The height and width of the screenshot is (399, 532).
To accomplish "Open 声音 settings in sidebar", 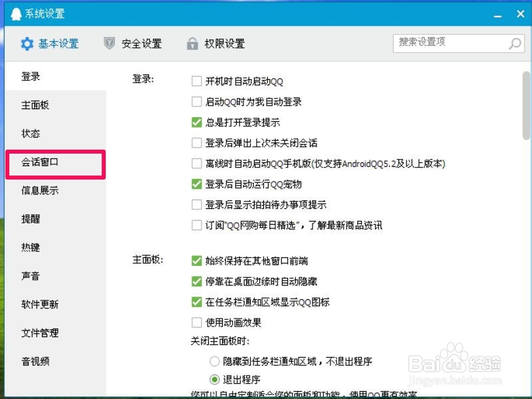I will (x=56, y=276).
